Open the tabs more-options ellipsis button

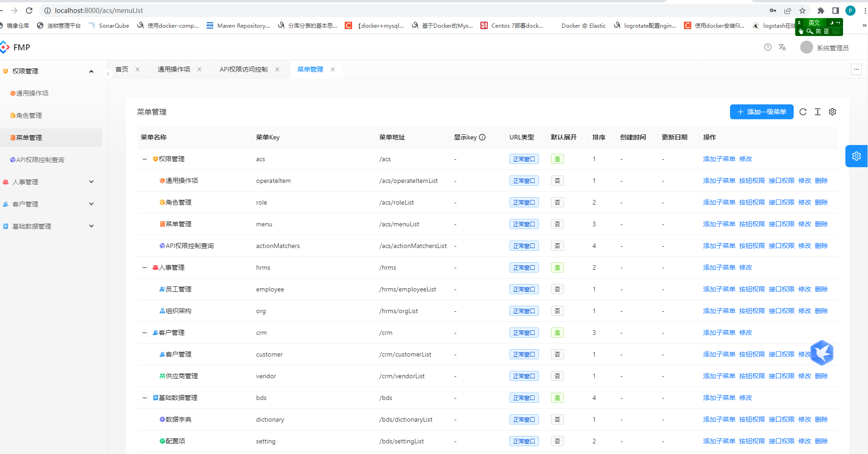[x=856, y=69]
